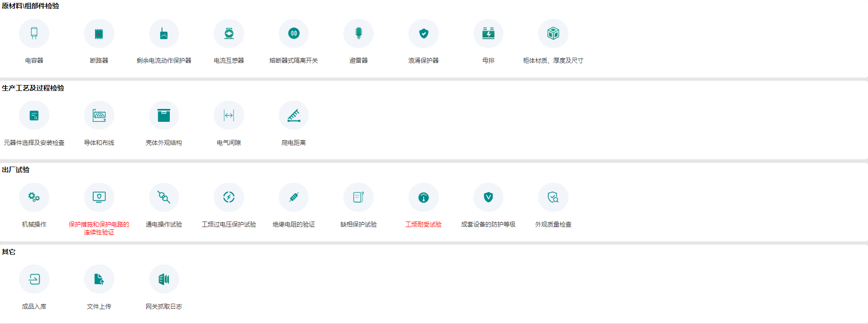868x324 pixels.
Task: Click the 机械操作 gears icon
Action: (x=34, y=198)
